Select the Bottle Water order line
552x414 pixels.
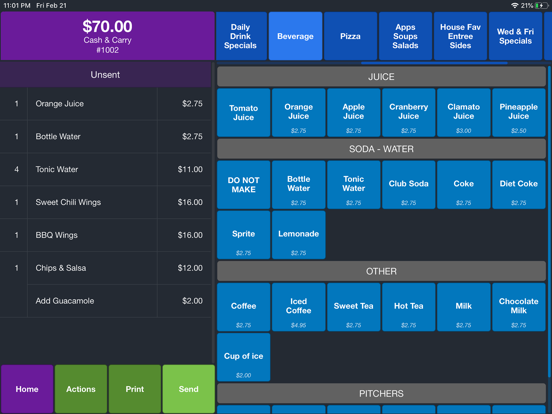coord(106,137)
